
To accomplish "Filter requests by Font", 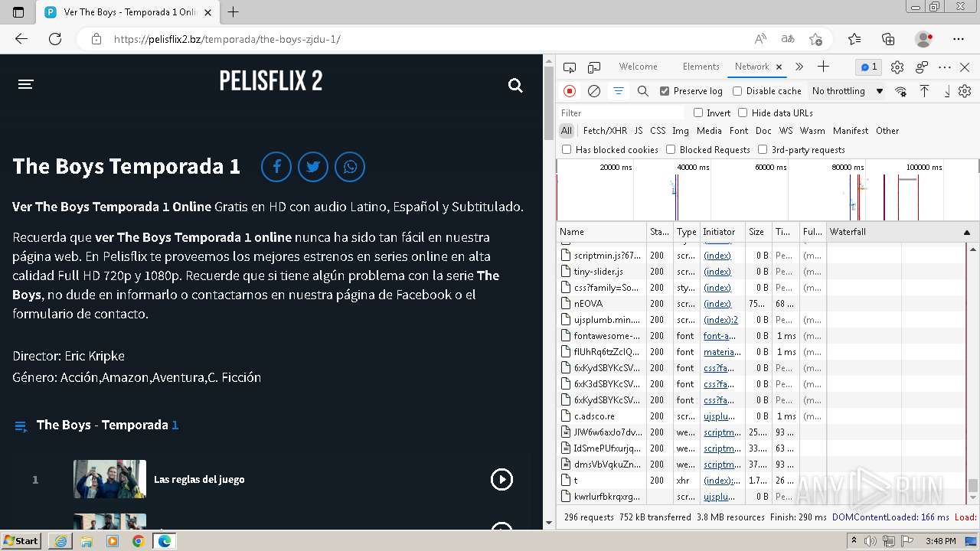I will point(739,131).
